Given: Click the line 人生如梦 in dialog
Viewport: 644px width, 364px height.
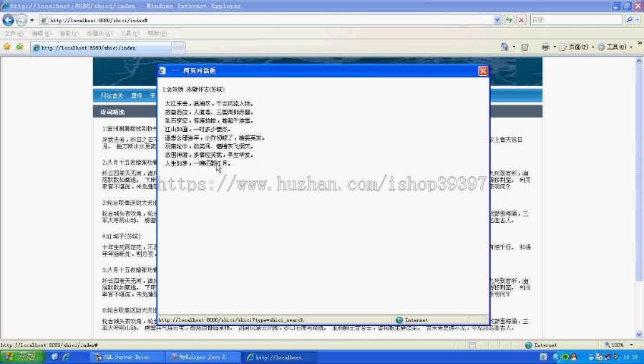Looking at the screenshot, I should 197,163.
